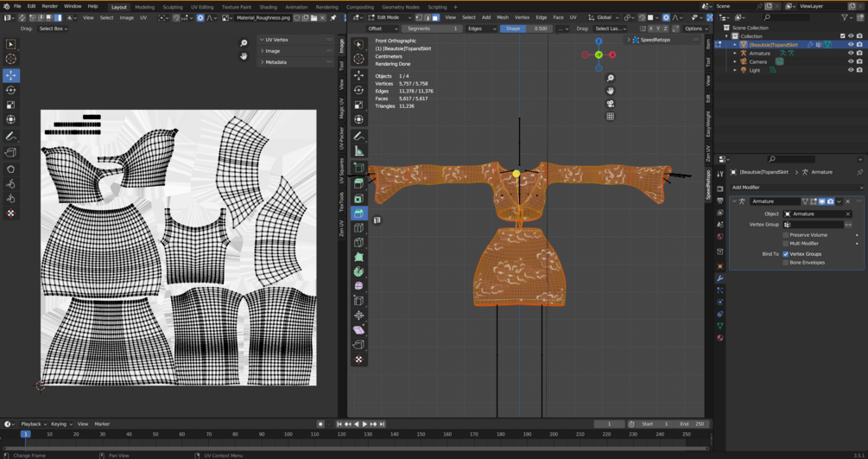Click the Toggle Camera View icon
Viewport: 868px width, 459px height.
pyautogui.click(x=611, y=103)
